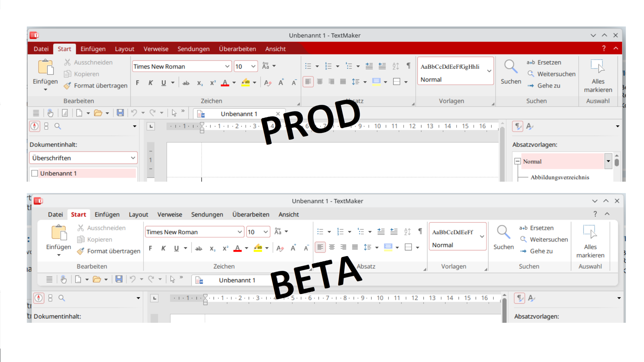
Task: Switch to Sendungen tab in BETA window
Action: pos(207,215)
